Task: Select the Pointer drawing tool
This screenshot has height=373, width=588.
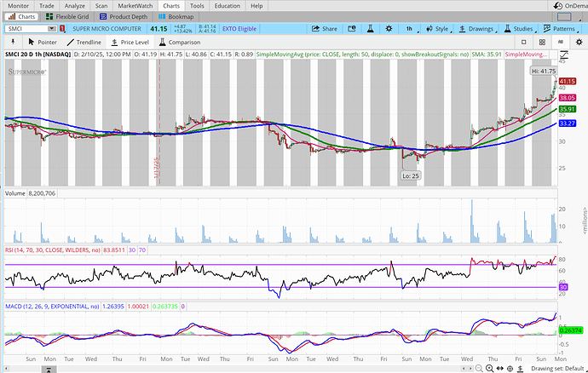Action: pyautogui.click(x=42, y=41)
